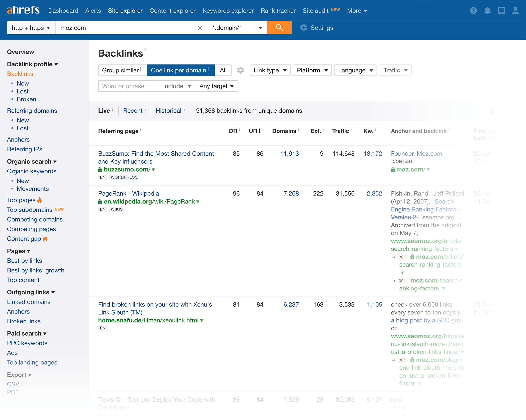The width and height of the screenshot is (526, 420).
Task: Open PageRank - Wikipedia page link
Action: (129, 194)
